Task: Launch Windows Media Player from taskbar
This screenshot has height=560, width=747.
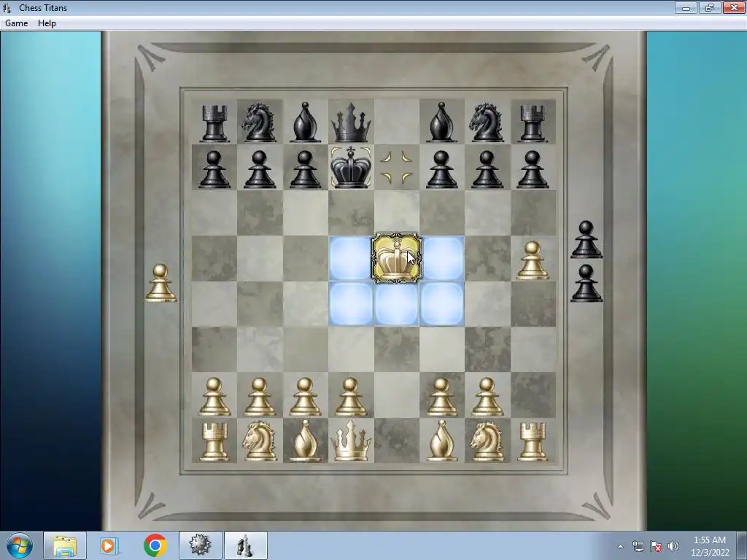Action: 109,545
